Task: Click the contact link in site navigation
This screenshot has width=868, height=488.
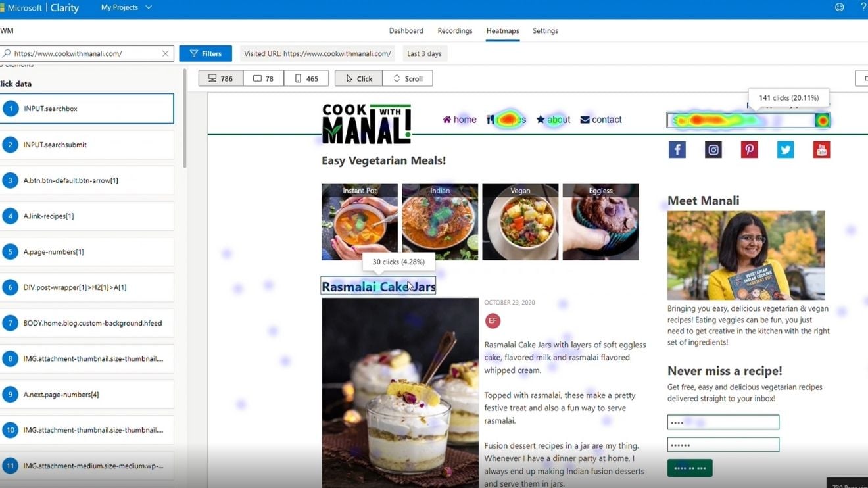Action: tap(601, 120)
